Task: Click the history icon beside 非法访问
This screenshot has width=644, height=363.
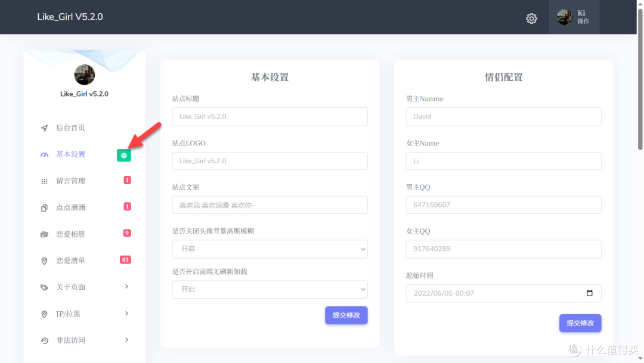Action: pos(44,341)
